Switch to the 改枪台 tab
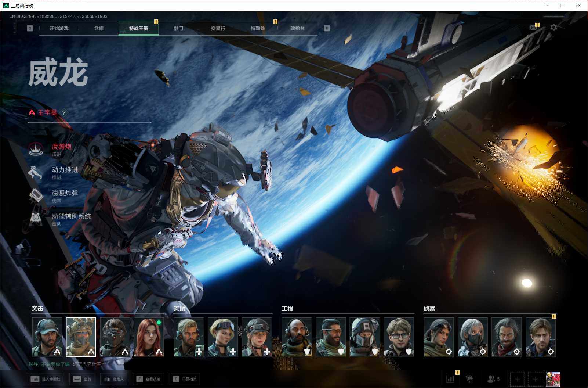This screenshot has height=388, width=588. [297, 28]
